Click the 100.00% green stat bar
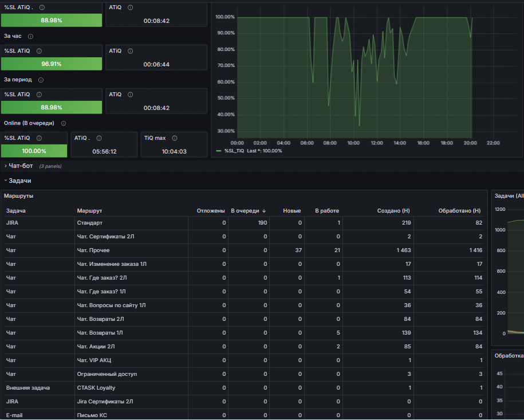524x420 pixels. pos(34,151)
